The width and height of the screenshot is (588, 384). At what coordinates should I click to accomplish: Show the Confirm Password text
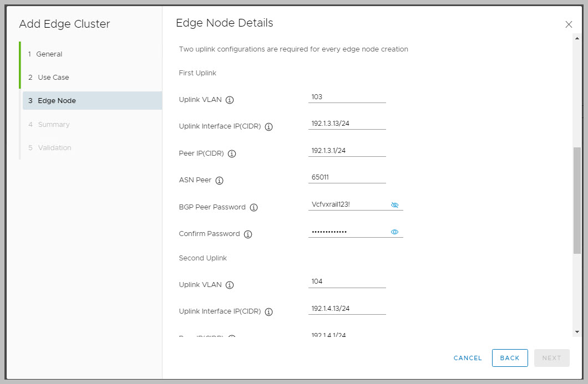[x=395, y=232]
